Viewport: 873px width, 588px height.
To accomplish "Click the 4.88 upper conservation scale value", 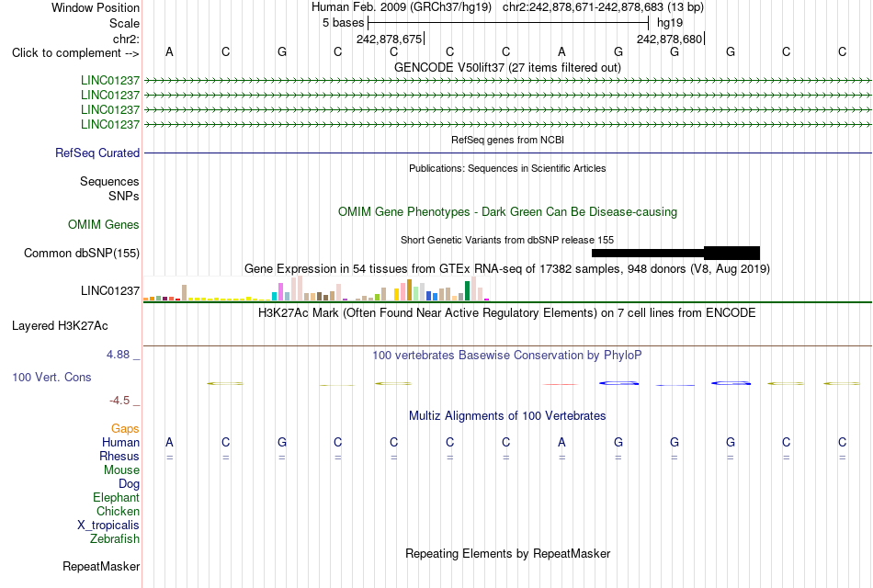I will coord(118,354).
